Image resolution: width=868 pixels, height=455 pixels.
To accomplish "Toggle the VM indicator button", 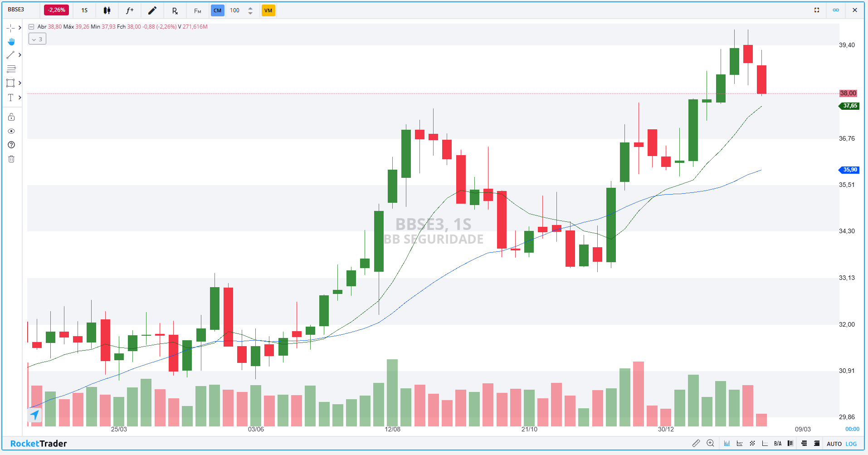I will [268, 10].
